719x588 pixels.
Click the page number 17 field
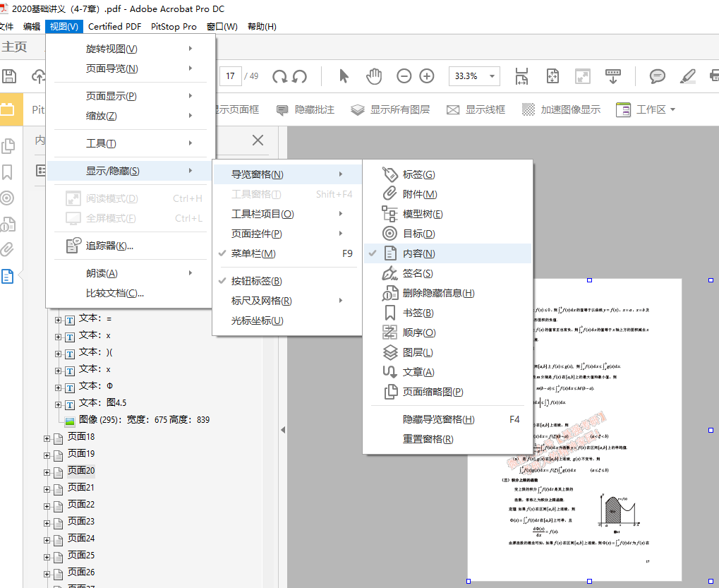[231, 76]
